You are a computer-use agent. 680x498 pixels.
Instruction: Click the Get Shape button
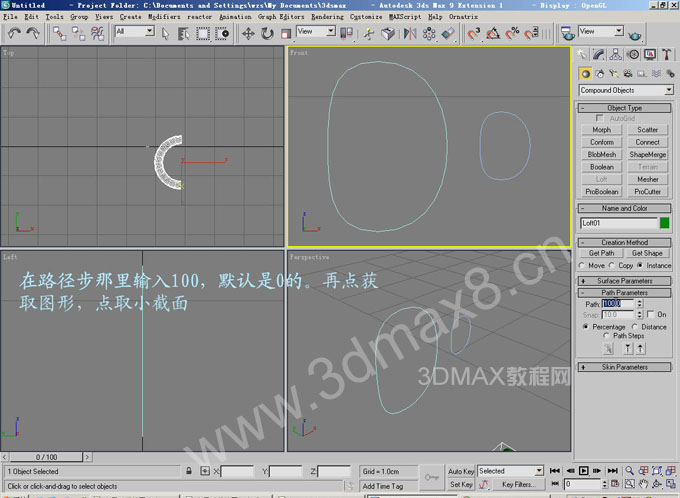pos(647,253)
